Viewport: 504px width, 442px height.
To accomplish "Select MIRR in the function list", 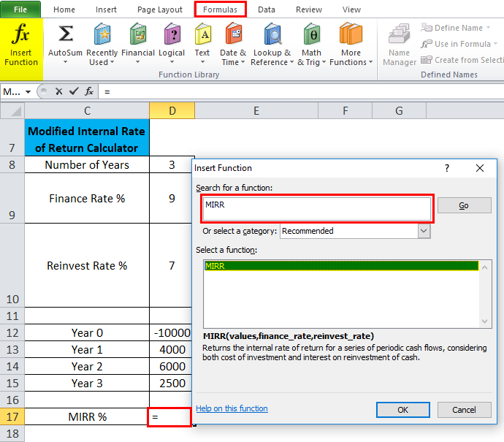I will pyautogui.click(x=341, y=266).
